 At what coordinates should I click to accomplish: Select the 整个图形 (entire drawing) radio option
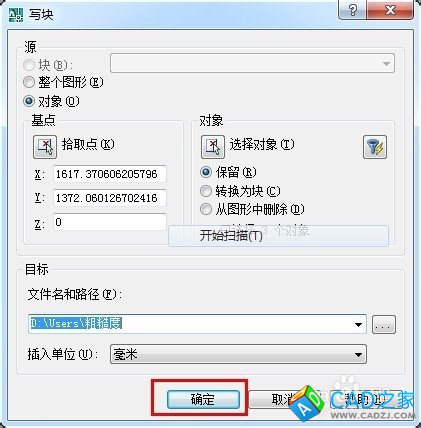pos(29,82)
